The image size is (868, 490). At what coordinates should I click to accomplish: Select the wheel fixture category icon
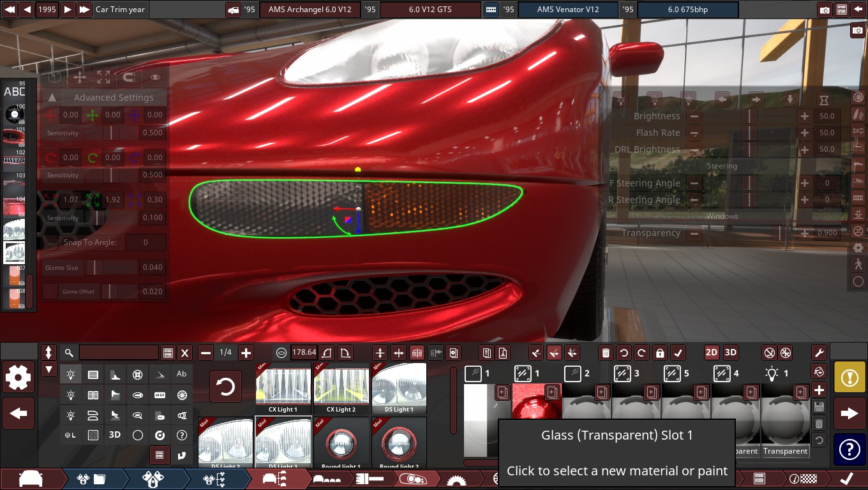tap(182, 396)
